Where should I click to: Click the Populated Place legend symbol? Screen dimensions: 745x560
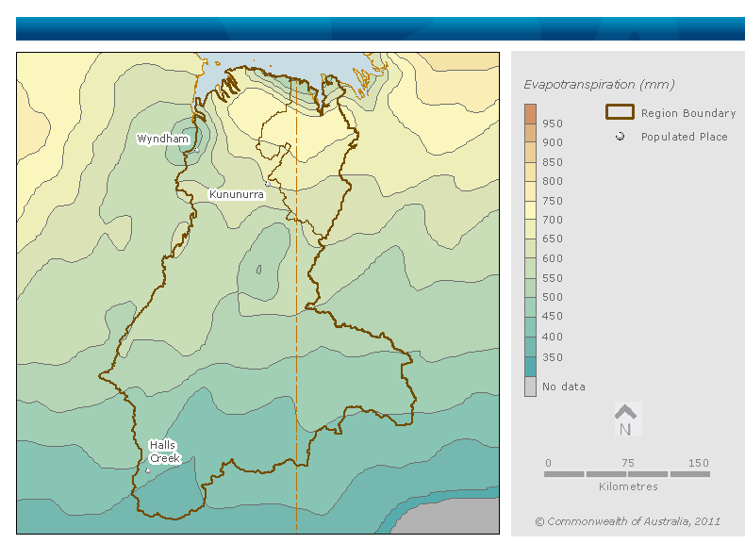pyautogui.click(x=620, y=137)
